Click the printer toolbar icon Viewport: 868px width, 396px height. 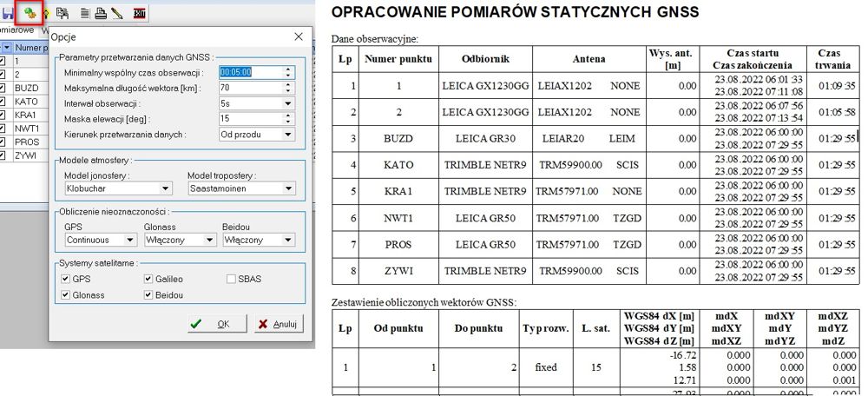101,13
